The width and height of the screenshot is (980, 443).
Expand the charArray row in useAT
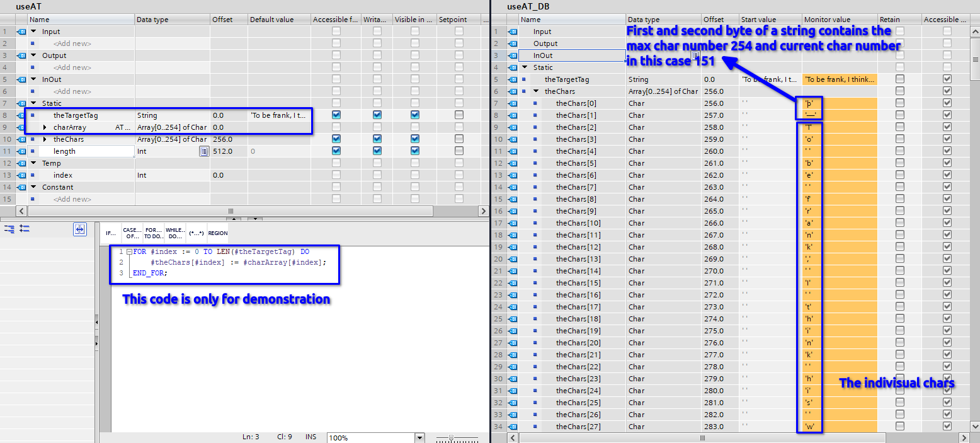[45, 127]
